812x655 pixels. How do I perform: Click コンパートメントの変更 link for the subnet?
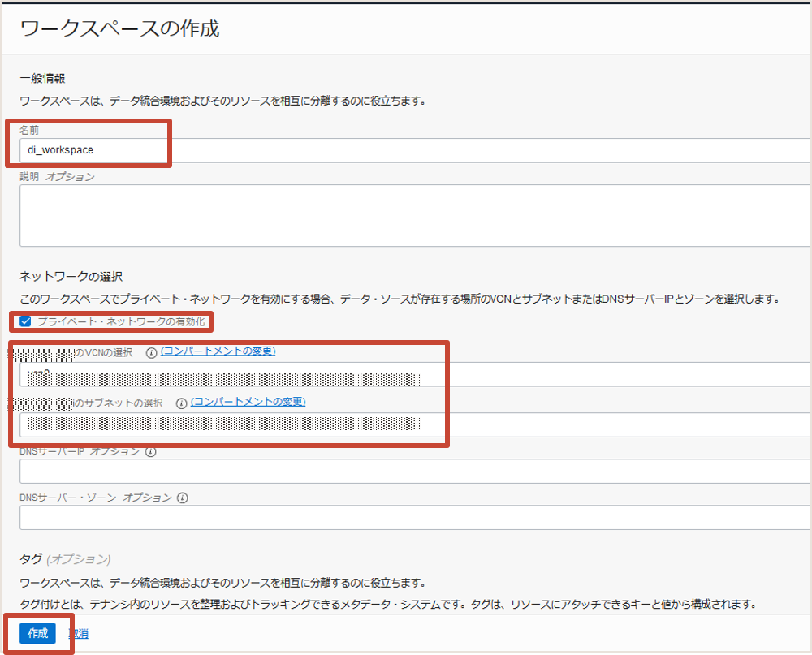(x=248, y=403)
